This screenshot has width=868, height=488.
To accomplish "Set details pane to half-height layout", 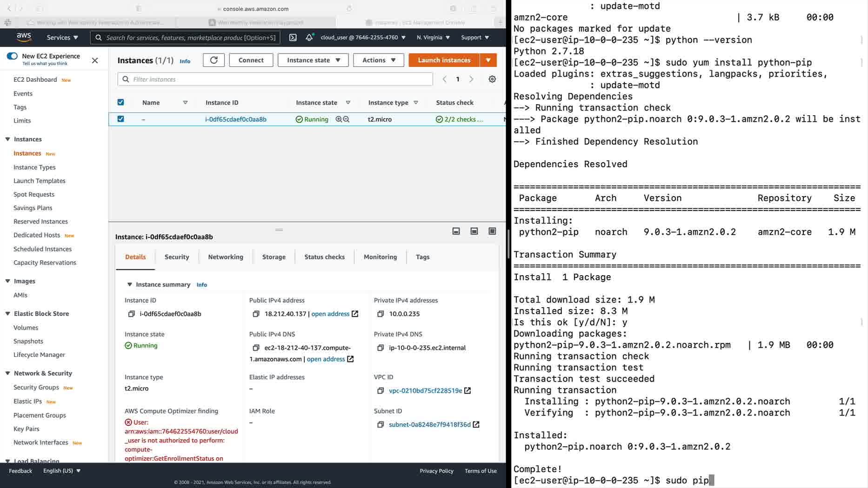I will click(474, 231).
